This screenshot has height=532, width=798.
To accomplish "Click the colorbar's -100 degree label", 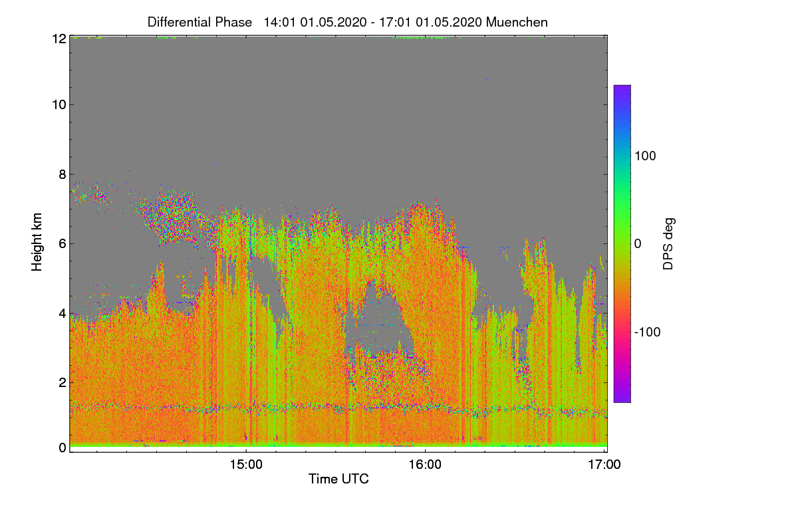I will click(648, 332).
